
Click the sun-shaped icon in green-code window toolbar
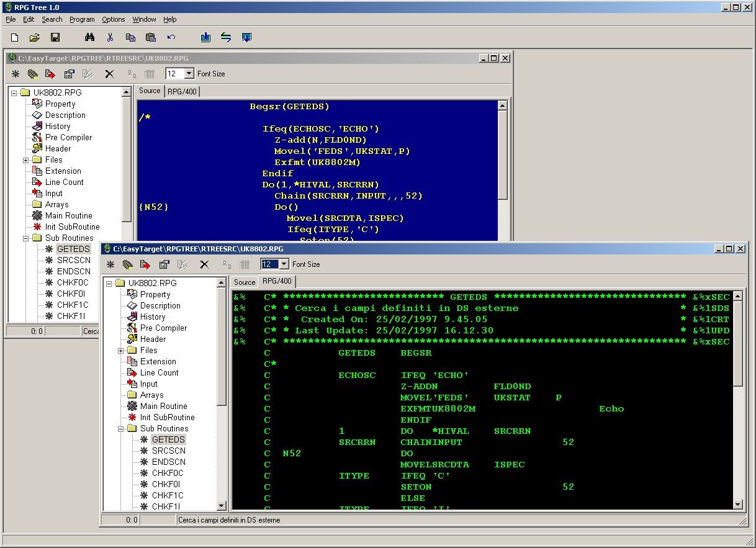[110, 264]
